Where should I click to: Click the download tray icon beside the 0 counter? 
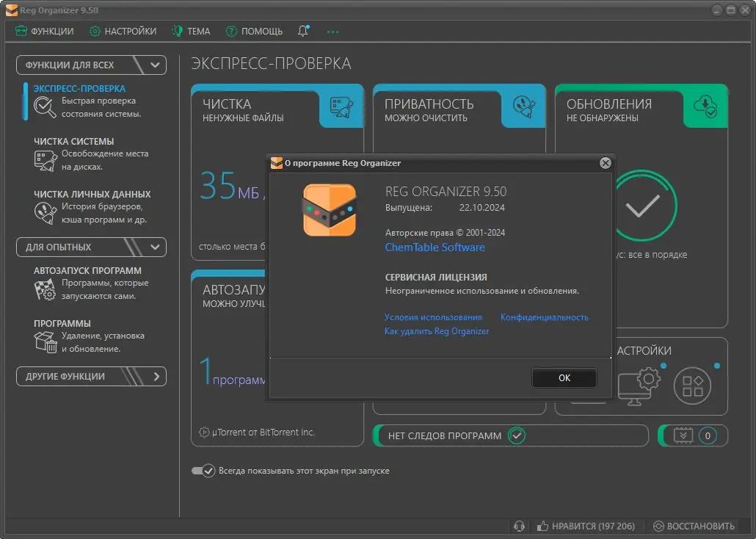[x=683, y=435]
